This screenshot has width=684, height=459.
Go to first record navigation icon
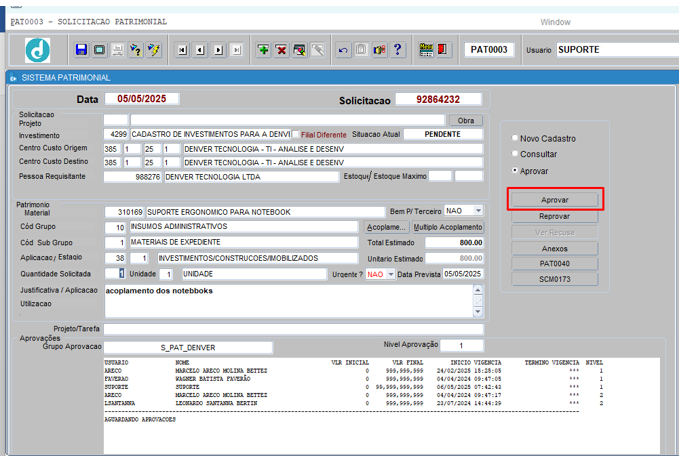point(182,50)
